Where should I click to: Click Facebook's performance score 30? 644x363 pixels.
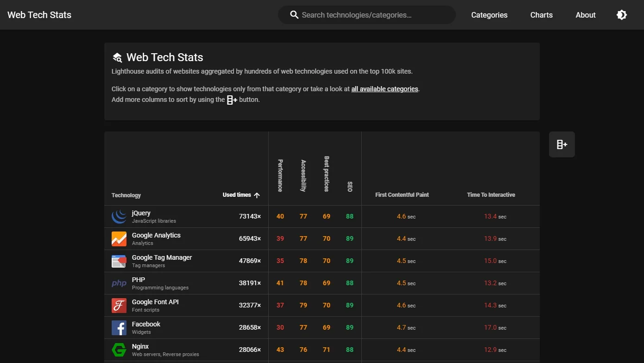(x=280, y=327)
